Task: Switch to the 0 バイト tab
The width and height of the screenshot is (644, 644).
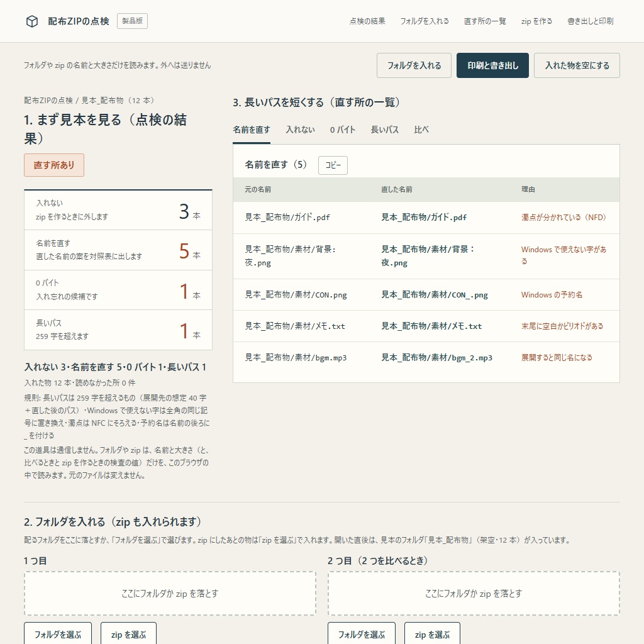Action: pyautogui.click(x=343, y=130)
